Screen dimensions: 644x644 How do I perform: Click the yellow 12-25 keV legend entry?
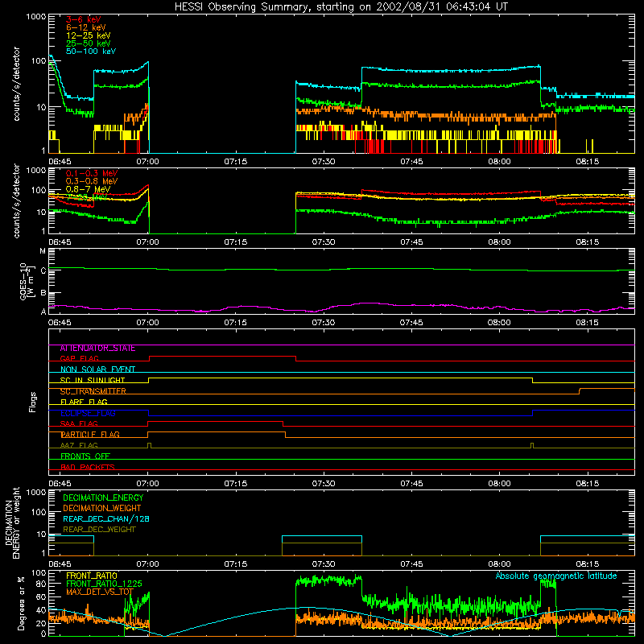[x=89, y=35]
